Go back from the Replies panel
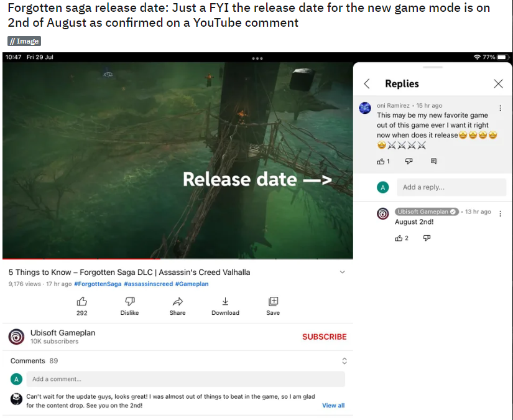 (x=367, y=84)
